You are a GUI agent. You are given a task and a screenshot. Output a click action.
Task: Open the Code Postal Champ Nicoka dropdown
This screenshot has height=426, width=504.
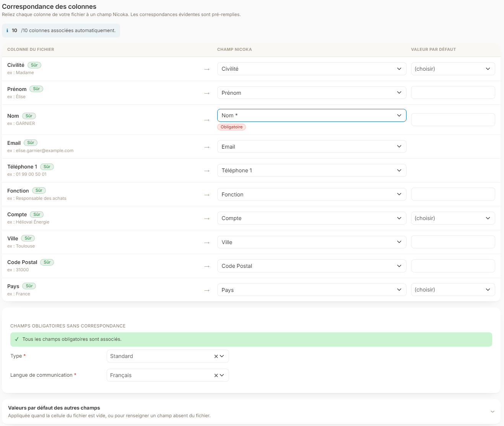(x=312, y=266)
